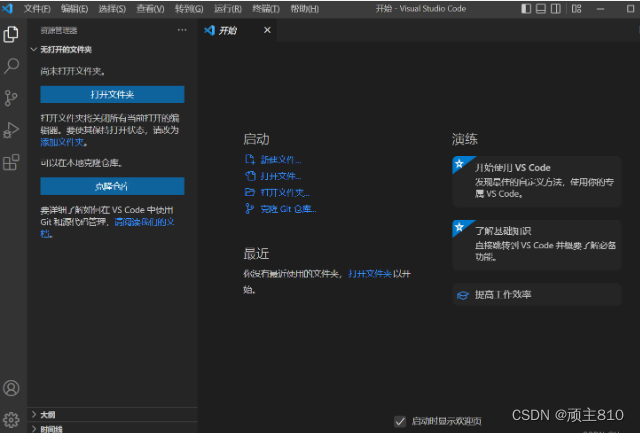The width and height of the screenshot is (640, 433).
Task: Open the Explorer view in the activity bar
Action: point(11,34)
